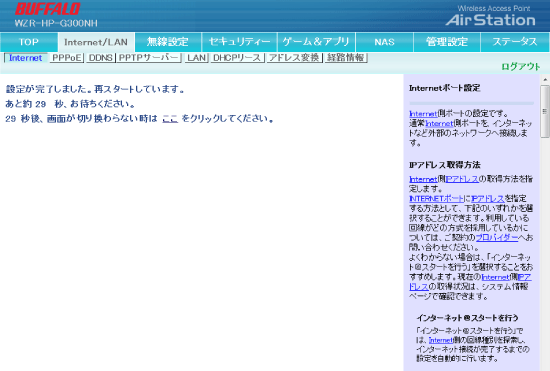
Task: Select the Internet/LAN tab
Action: pos(96,42)
